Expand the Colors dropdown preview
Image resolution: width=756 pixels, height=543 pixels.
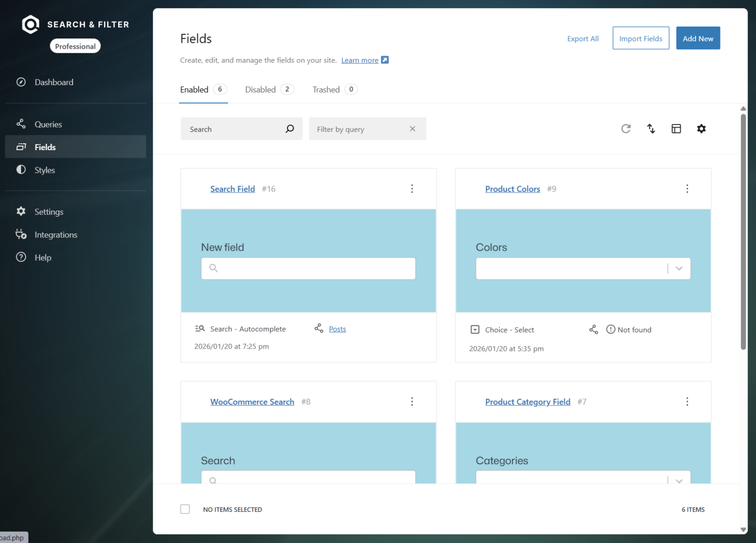click(679, 268)
